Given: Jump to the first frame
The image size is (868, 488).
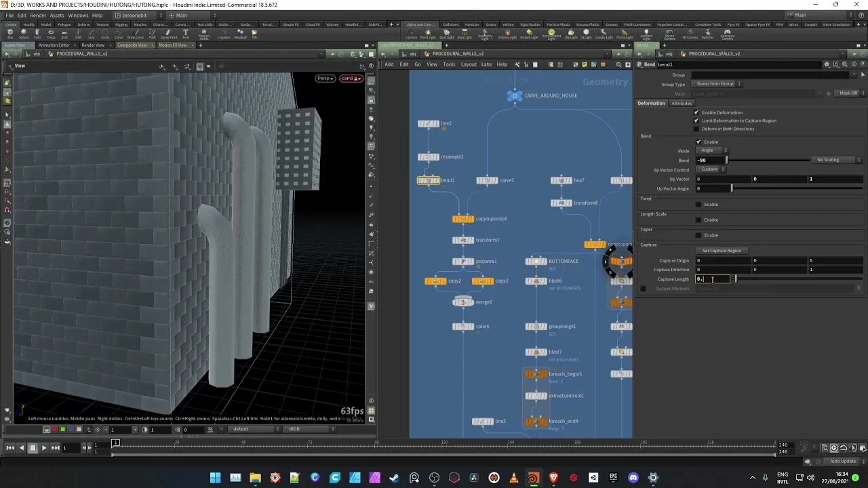Looking at the screenshot, I should (x=10, y=447).
